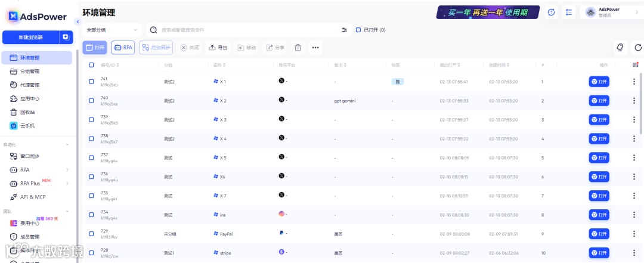This screenshot has width=644, height=263.
Task: Open kebab menu for PayPal profile
Action: (x=634, y=234)
